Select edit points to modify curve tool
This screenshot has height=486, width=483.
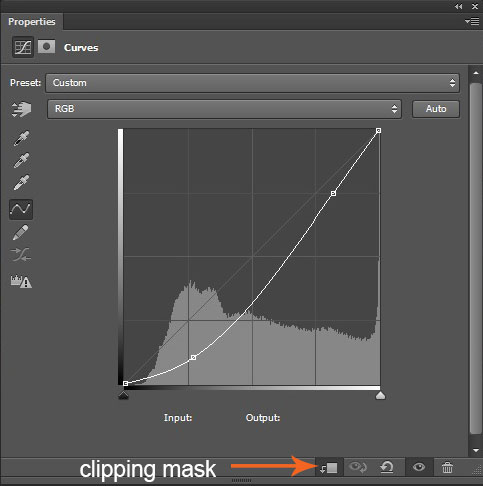point(21,209)
